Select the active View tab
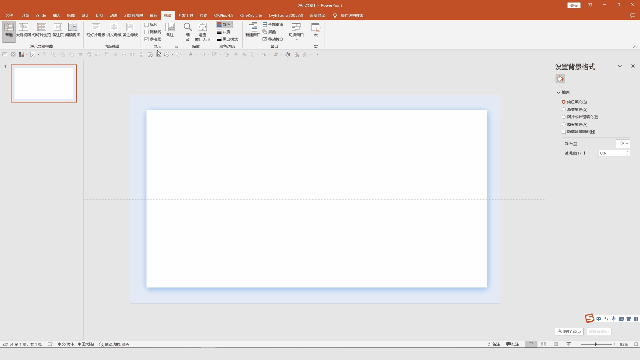 (168, 16)
